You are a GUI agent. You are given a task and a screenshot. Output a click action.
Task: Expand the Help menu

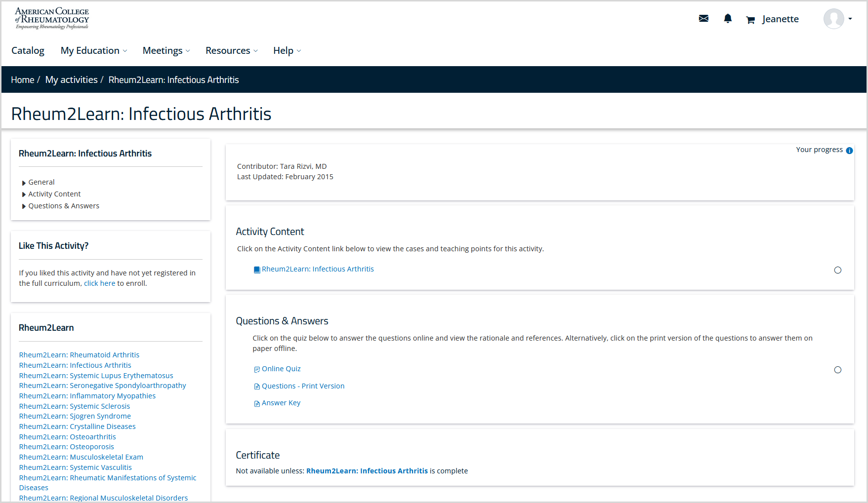tap(287, 50)
